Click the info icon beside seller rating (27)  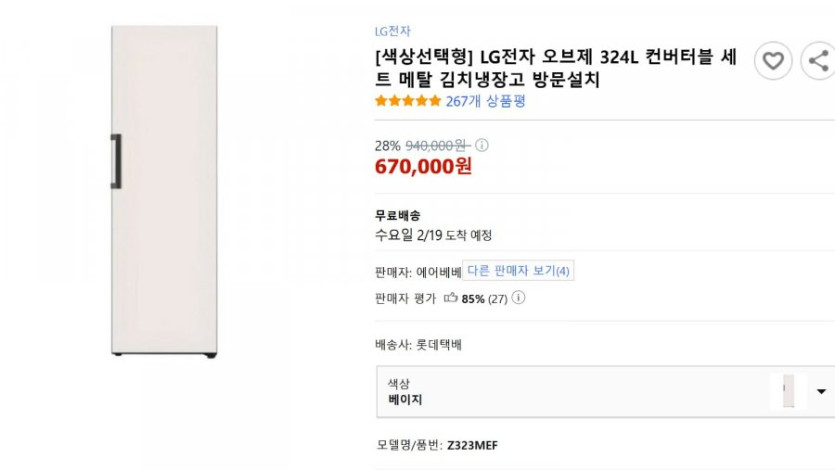pos(518,298)
